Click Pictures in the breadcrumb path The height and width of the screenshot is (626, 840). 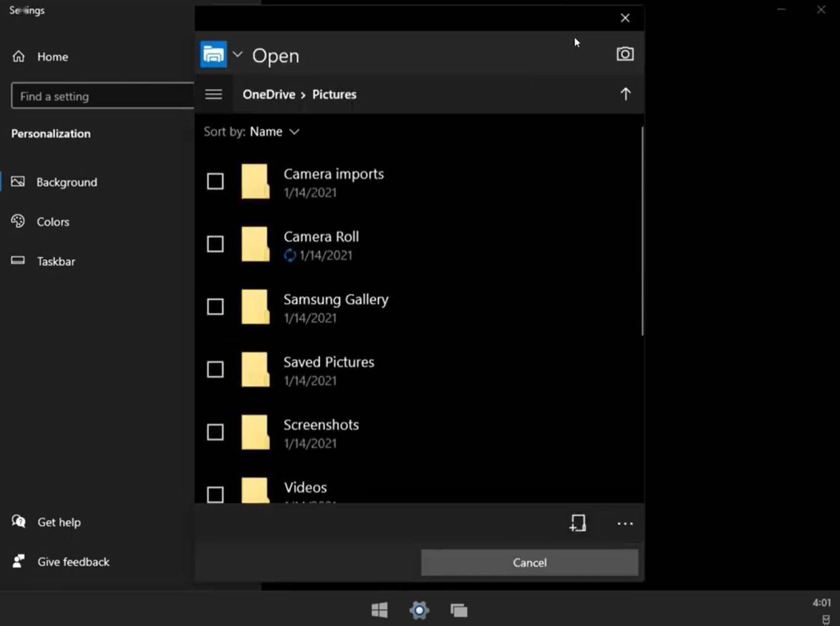[x=334, y=94]
